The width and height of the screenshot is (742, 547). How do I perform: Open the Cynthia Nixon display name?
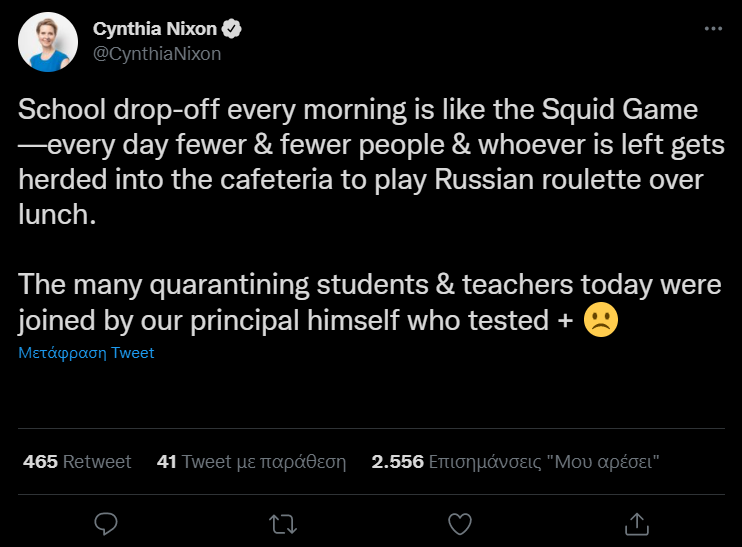(x=156, y=29)
